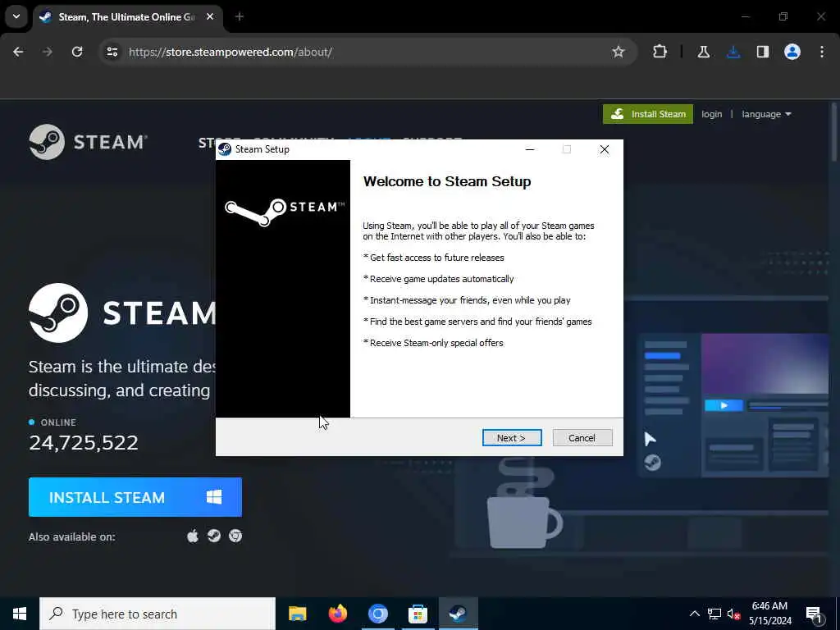
Task: Switch to Chrome in the taskbar
Action: coord(377,614)
